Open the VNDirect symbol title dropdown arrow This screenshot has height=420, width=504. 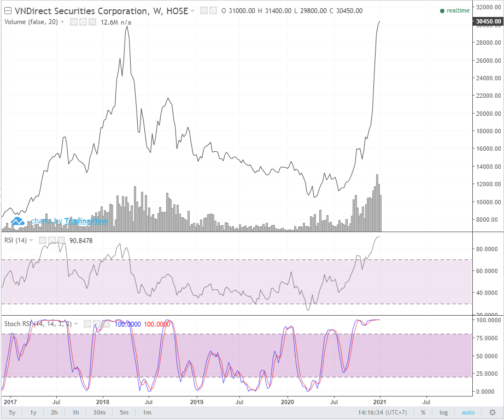coord(192,11)
